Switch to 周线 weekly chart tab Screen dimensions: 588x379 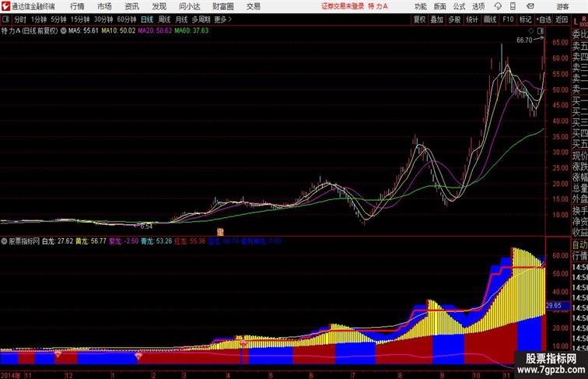164,19
